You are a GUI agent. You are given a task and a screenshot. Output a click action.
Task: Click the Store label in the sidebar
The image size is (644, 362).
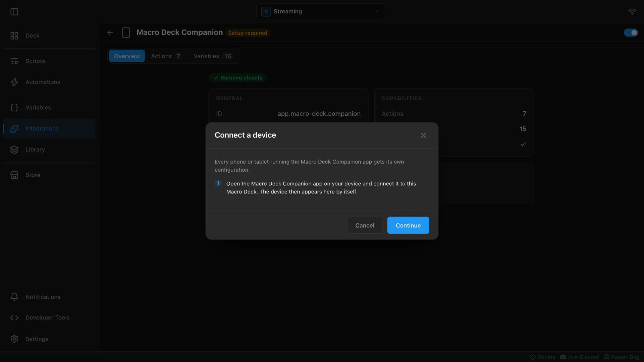point(33,175)
